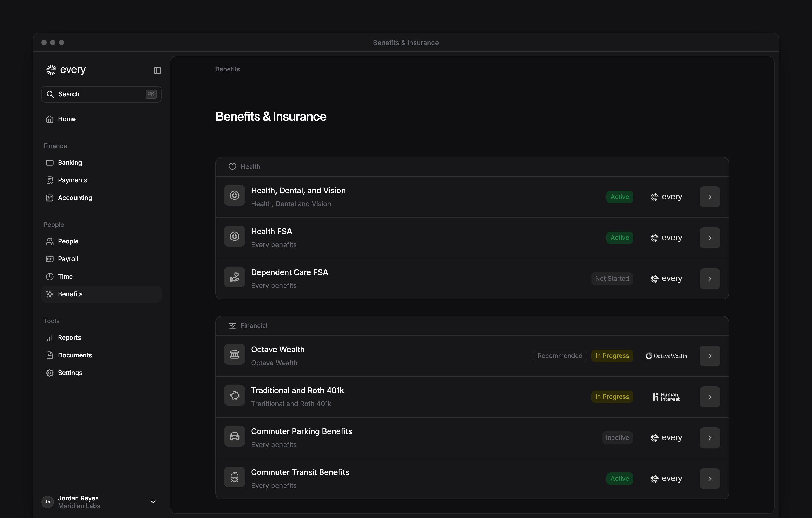
Task: Open Dependent Care FSA via chevron button
Action: click(710, 279)
